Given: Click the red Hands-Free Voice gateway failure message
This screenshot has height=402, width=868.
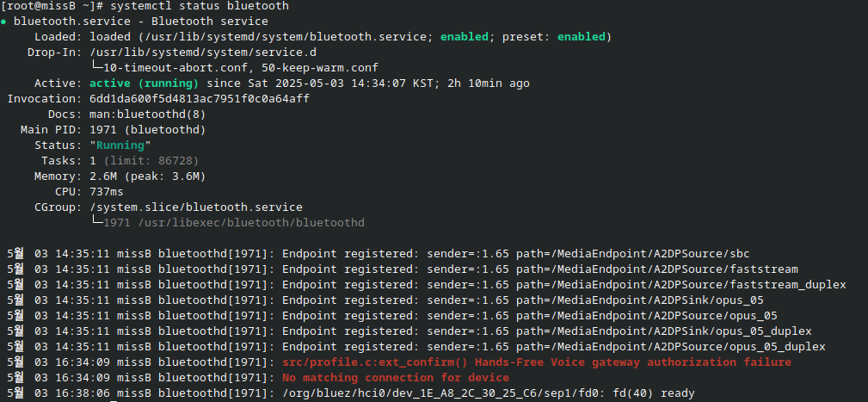Looking at the screenshot, I should (x=537, y=362).
